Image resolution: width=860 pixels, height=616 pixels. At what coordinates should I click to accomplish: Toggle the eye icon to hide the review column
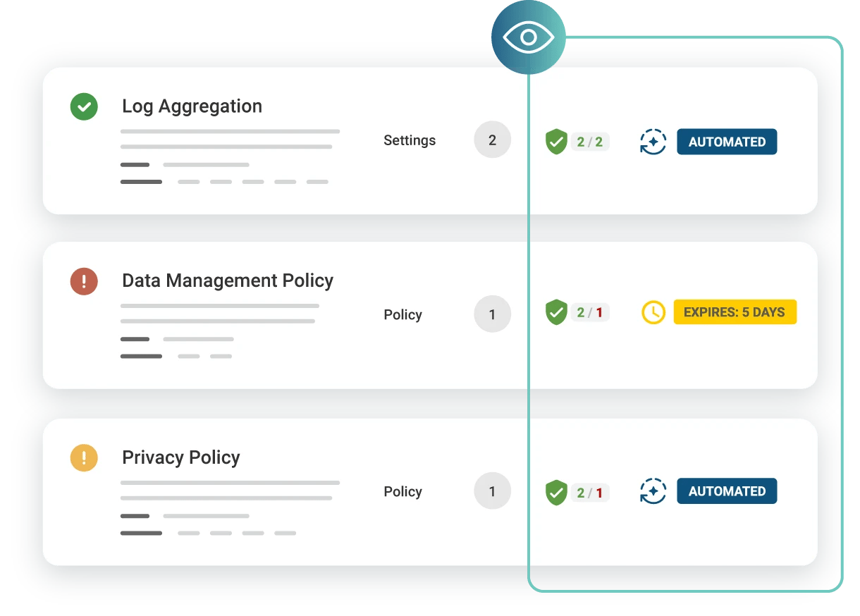pos(529,37)
